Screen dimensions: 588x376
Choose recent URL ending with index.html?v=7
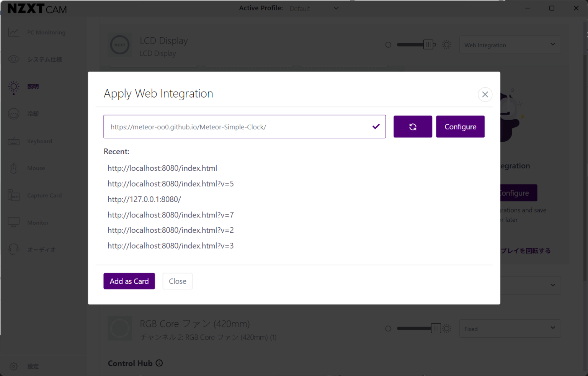click(x=170, y=215)
